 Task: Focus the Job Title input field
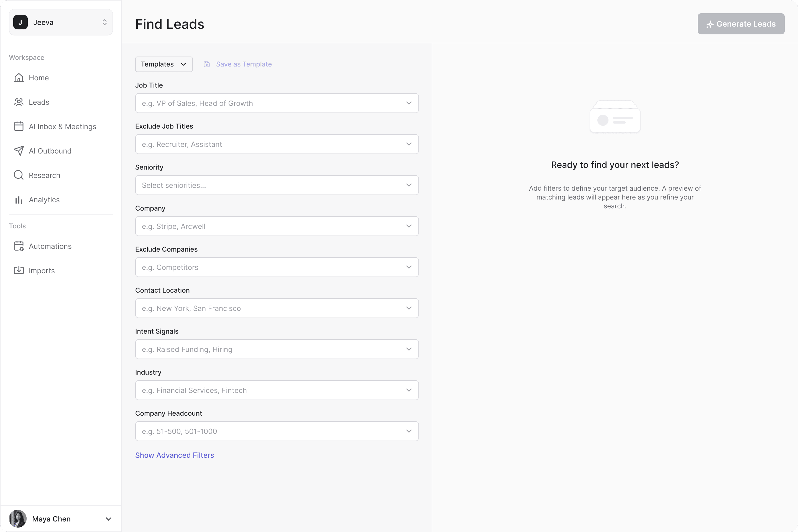(277, 103)
